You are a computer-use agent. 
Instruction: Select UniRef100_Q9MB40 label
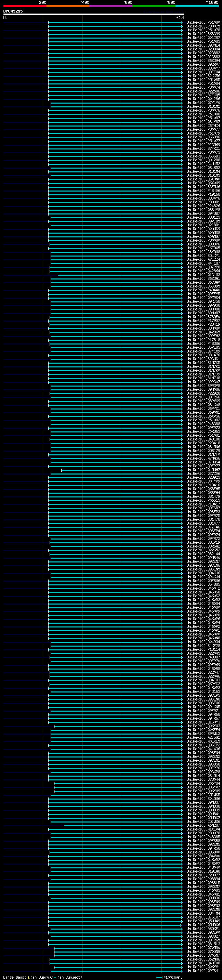[x=203, y=558]
